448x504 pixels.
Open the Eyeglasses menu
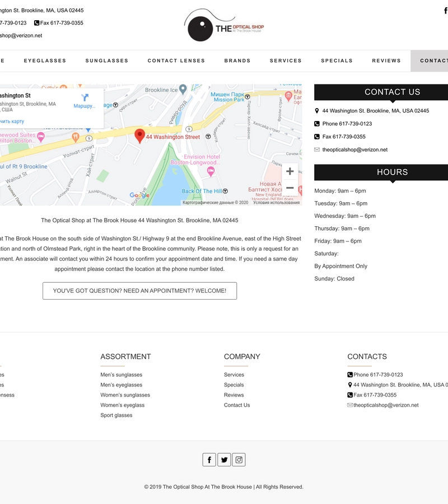pos(45,60)
